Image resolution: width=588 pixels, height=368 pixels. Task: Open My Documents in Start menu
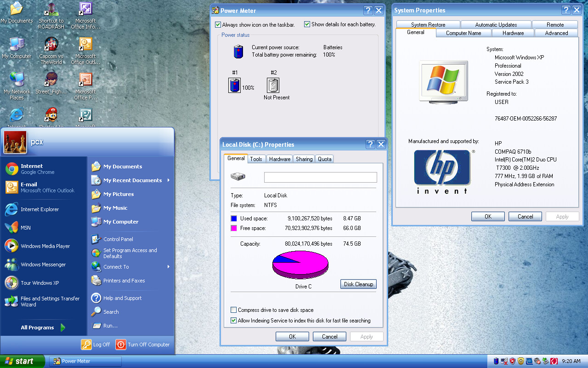point(131,167)
